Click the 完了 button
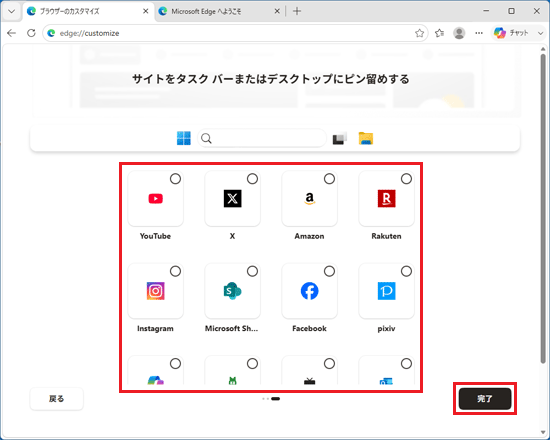 click(x=485, y=399)
